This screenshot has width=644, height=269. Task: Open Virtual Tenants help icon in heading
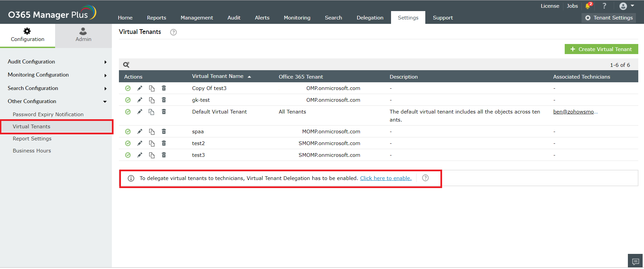click(173, 32)
